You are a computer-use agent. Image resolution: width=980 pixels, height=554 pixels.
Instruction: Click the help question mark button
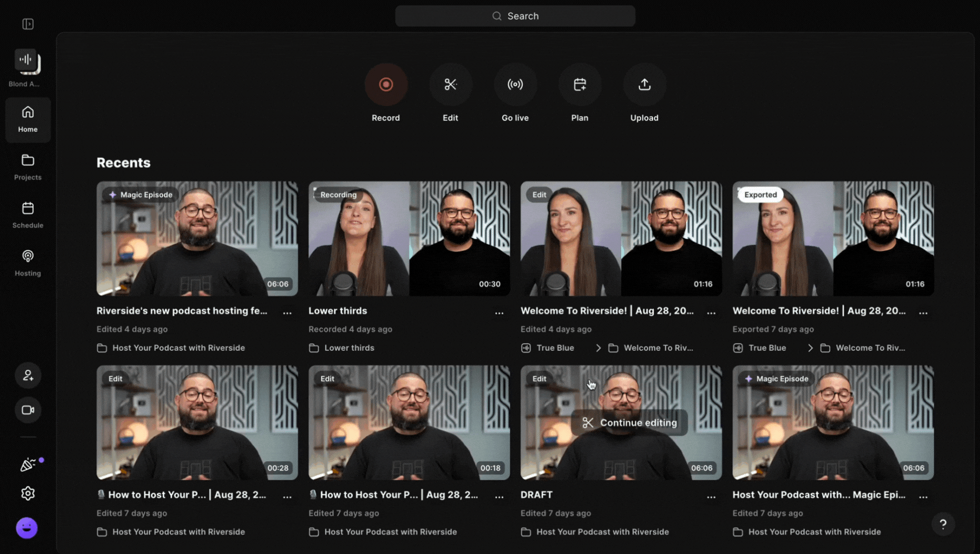coord(943,524)
